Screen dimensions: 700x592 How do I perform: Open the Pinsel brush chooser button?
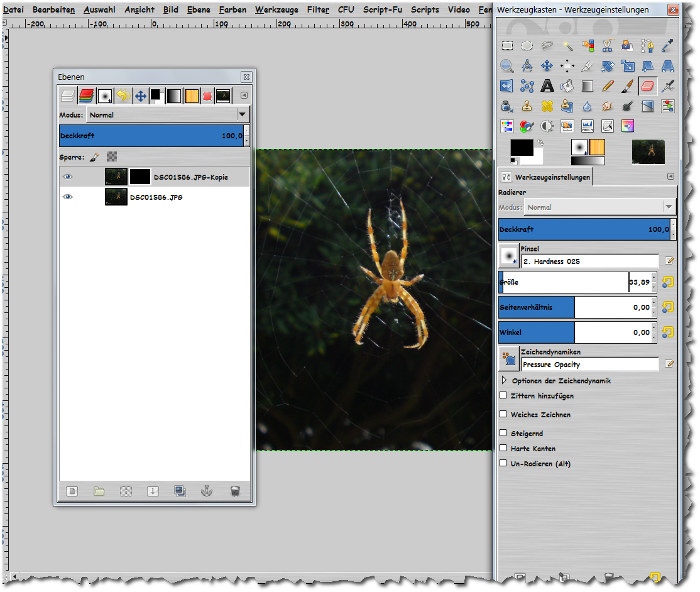point(508,256)
